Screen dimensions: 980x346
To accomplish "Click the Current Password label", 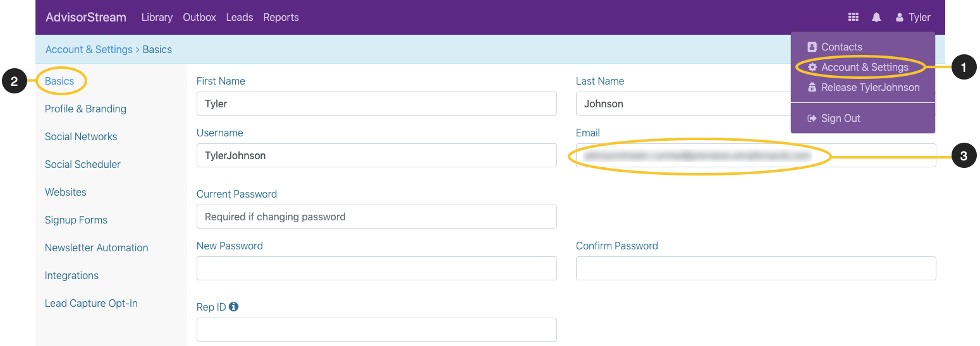I will point(237,194).
